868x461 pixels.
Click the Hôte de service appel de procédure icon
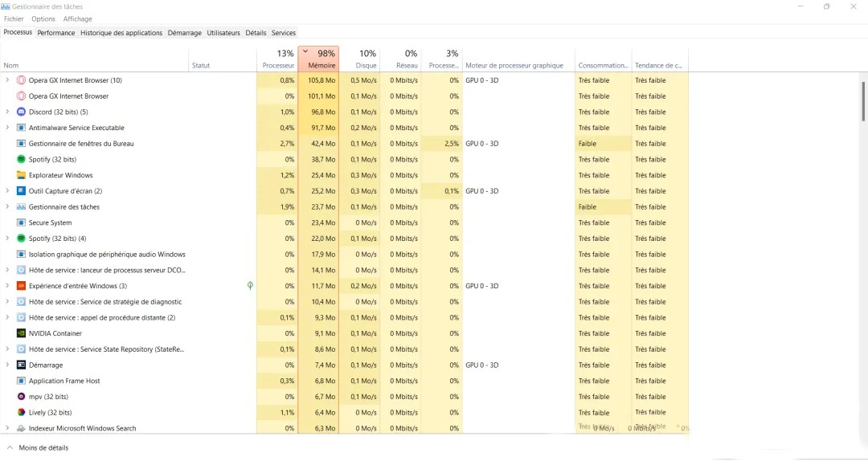tap(21, 318)
